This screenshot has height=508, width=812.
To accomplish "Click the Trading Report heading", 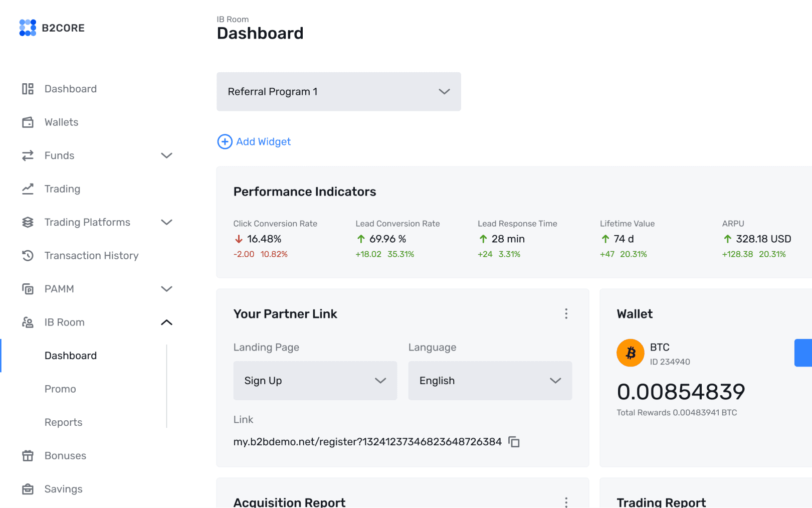I will [661, 502].
